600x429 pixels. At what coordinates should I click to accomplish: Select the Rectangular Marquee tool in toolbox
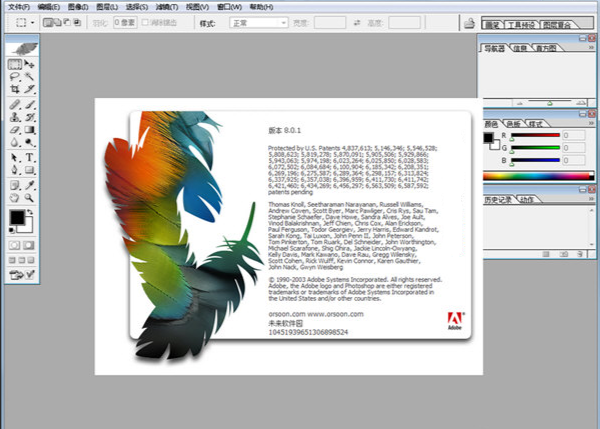[x=15, y=64]
